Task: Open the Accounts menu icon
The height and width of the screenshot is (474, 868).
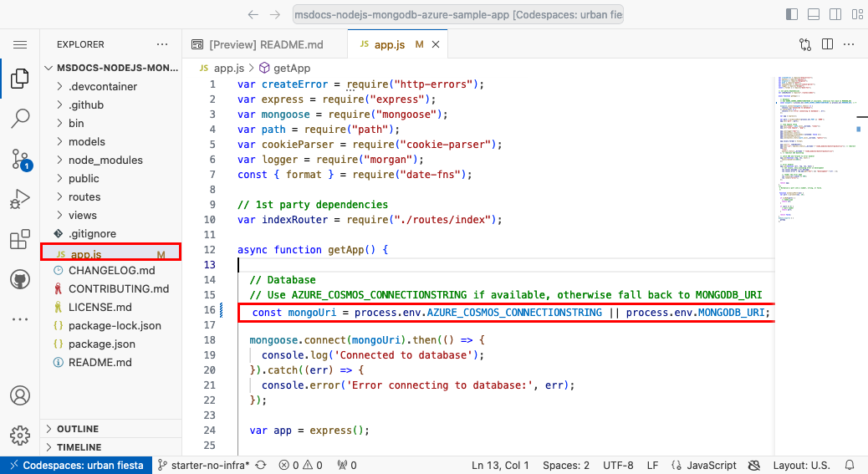Action: point(20,395)
